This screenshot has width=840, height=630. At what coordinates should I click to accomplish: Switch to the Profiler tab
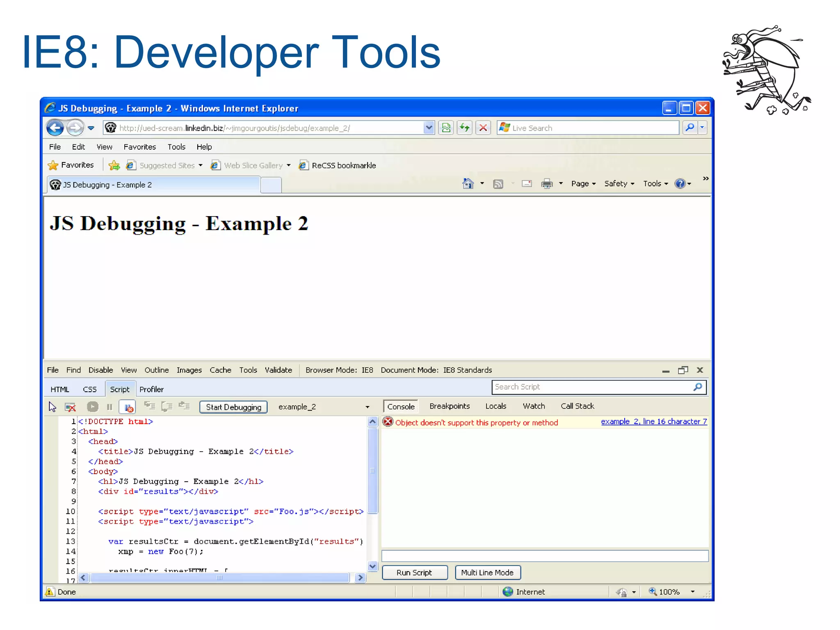151,389
